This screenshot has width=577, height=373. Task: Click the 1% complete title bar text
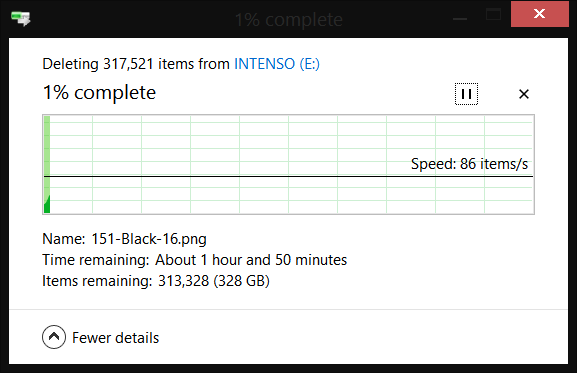[289, 20]
